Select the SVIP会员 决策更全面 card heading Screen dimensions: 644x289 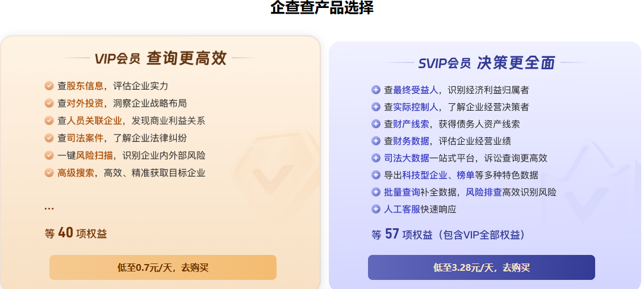[x=487, y=63]
